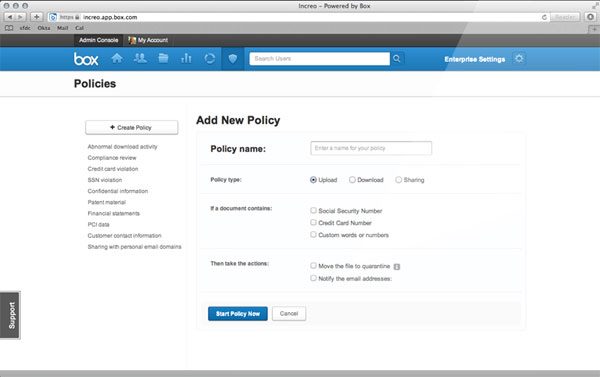Open Compliance review policy
600x377 pixels.
point(112,158)
